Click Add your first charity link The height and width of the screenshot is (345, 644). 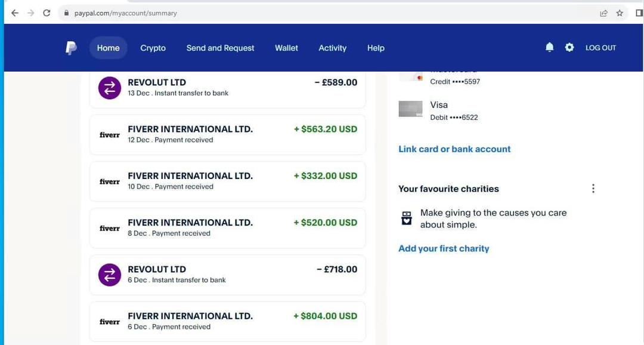pyautogui.click(x=444, y=248)
